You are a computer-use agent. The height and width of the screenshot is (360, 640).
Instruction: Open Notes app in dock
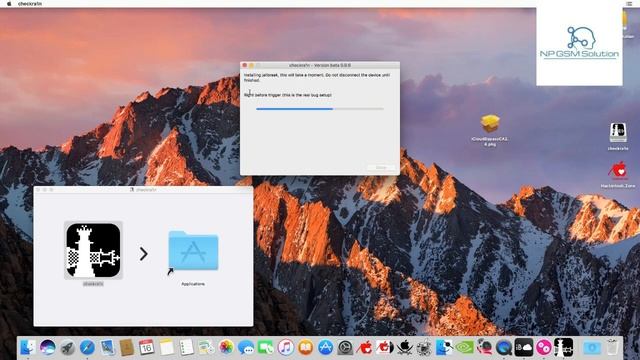click(x=167, y=348)
